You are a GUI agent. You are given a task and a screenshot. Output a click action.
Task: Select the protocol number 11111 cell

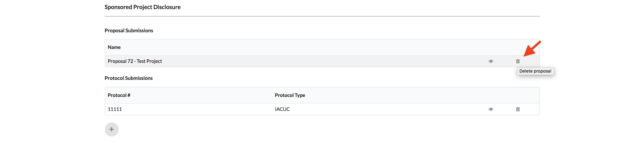(115, 109)
